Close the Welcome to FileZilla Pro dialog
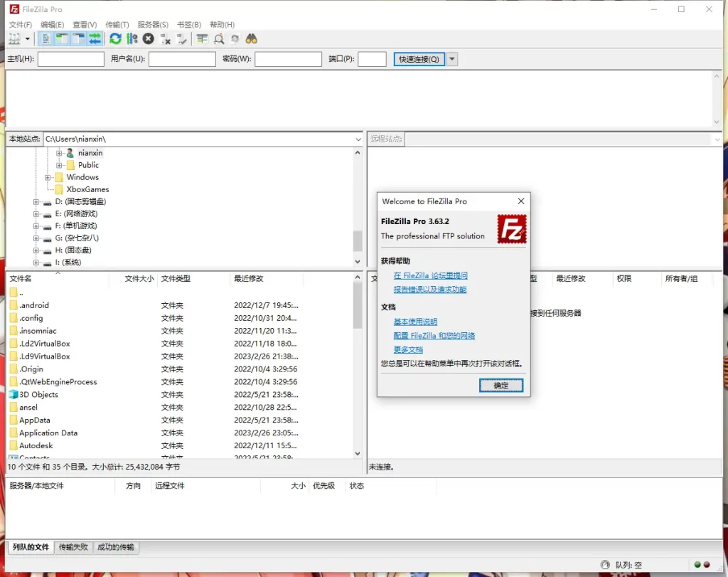This screenshot has width=728, height=577. pyautogui.click(x=521, y=201)
